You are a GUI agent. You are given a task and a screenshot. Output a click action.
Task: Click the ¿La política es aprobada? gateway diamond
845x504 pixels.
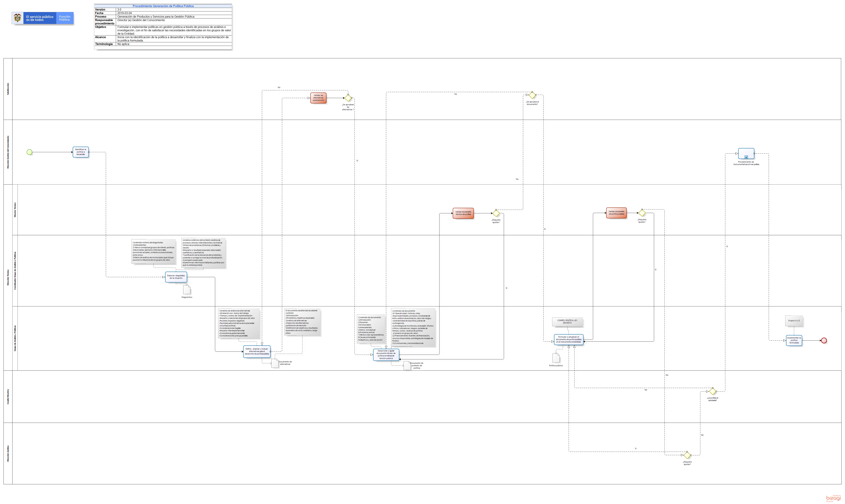(x=712, y=391)
